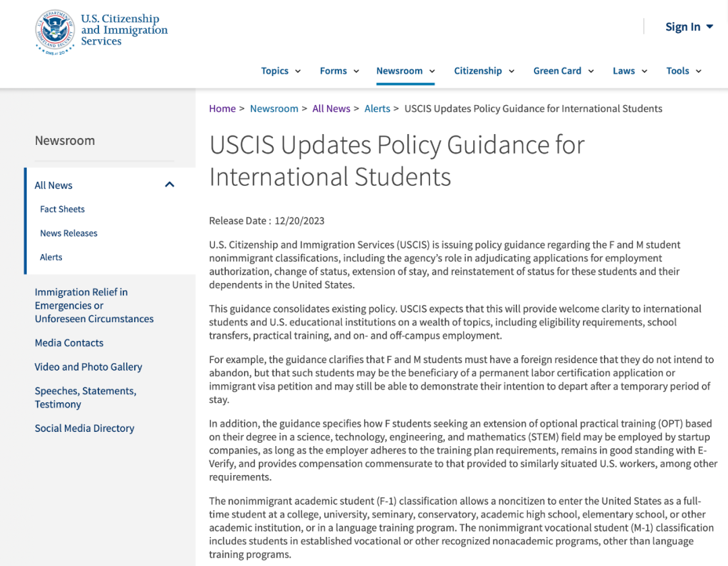The width and height of the screenshot is (728, 566).
Task: Go to Home in the breadcrumb
Action: click(x=222, y=108)
